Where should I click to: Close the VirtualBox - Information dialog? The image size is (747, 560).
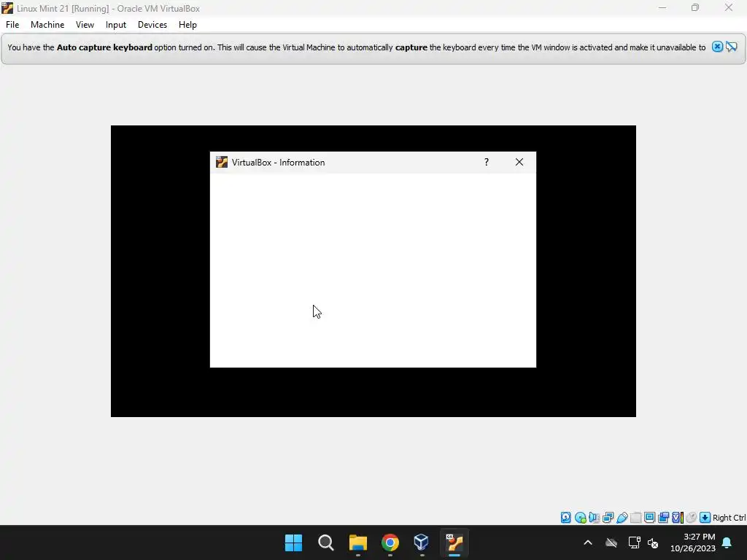519,163
